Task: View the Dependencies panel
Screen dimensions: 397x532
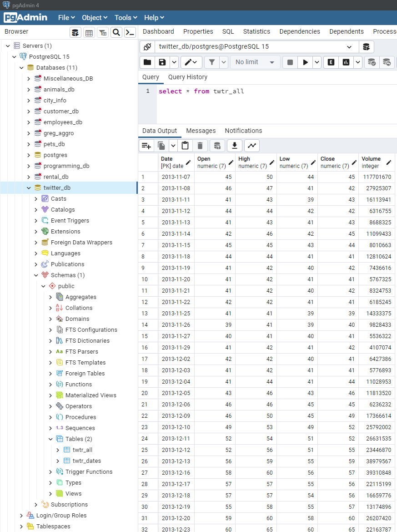Action: point(300,31)
